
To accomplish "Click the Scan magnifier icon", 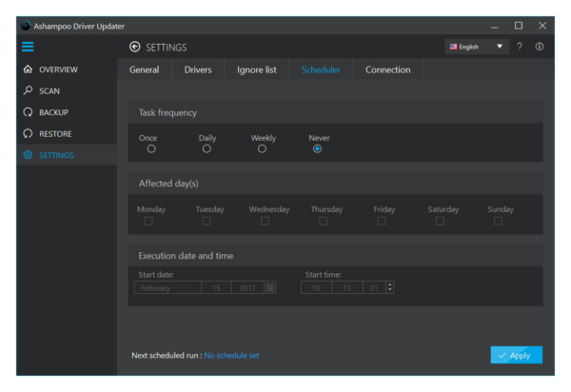I will coord(28,90).
